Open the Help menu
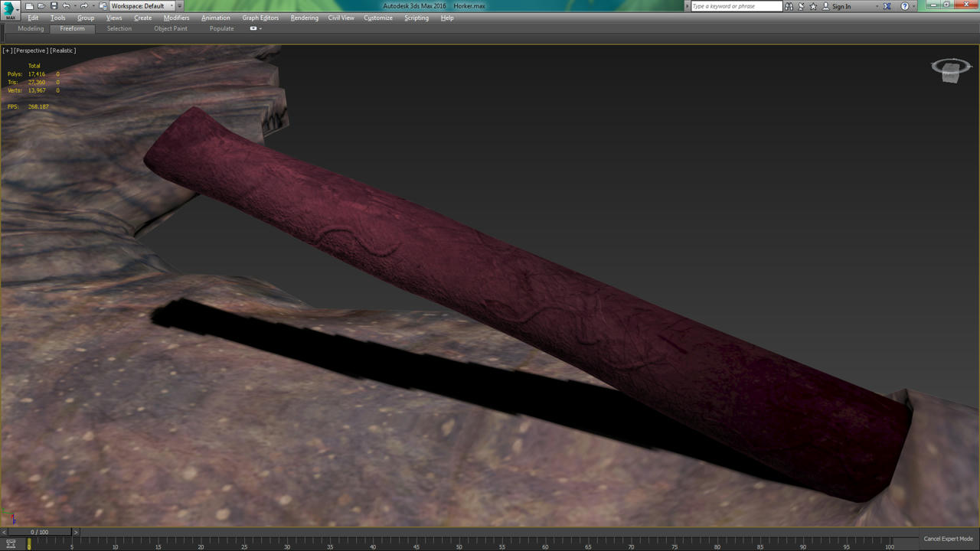 tap(447, 18)
